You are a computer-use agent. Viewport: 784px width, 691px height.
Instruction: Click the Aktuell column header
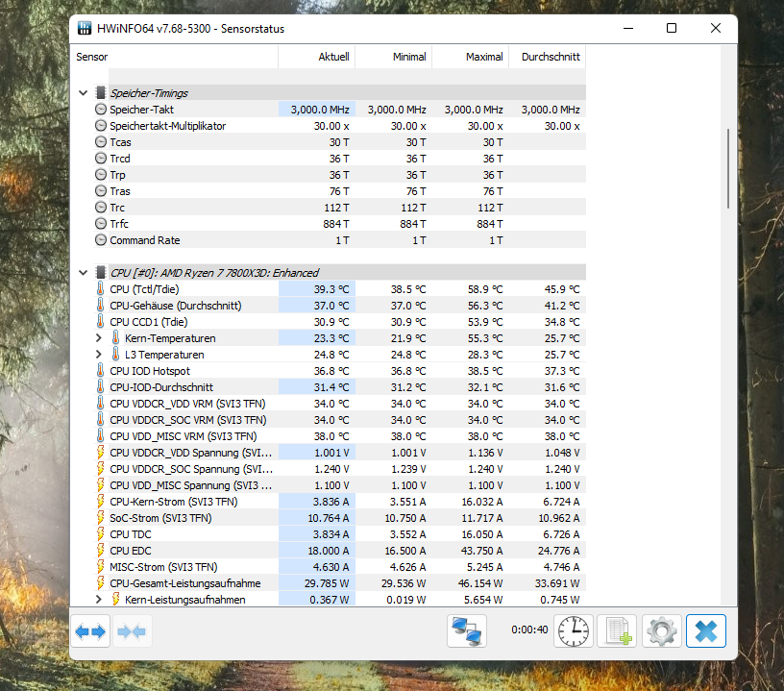tap(317, 57)
